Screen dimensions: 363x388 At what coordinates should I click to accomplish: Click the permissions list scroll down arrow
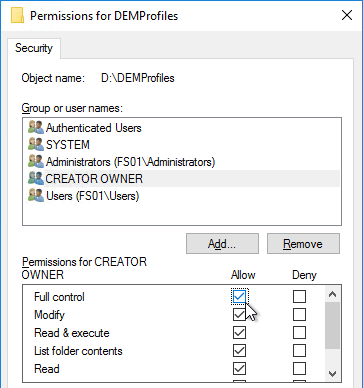(332, 373)
